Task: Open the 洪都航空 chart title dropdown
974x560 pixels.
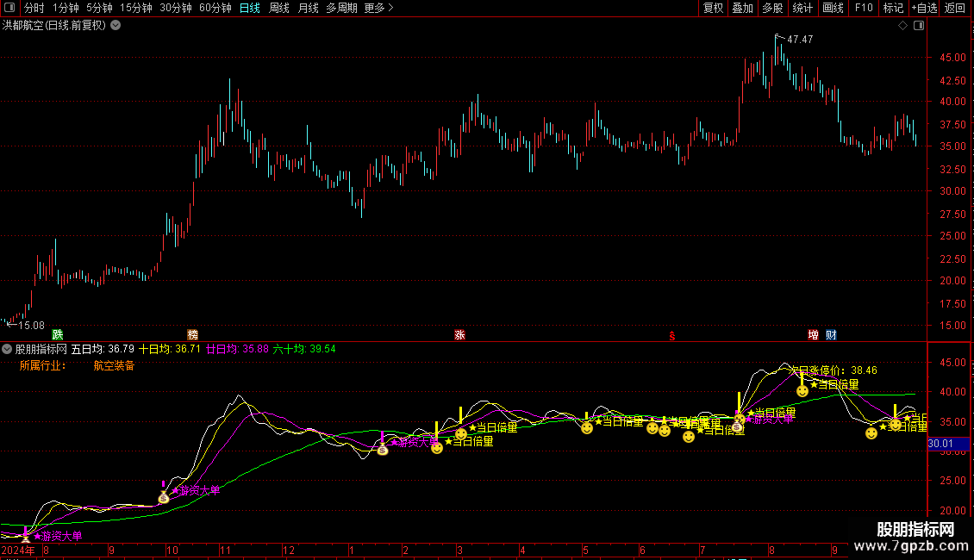Action: point(116,26)
